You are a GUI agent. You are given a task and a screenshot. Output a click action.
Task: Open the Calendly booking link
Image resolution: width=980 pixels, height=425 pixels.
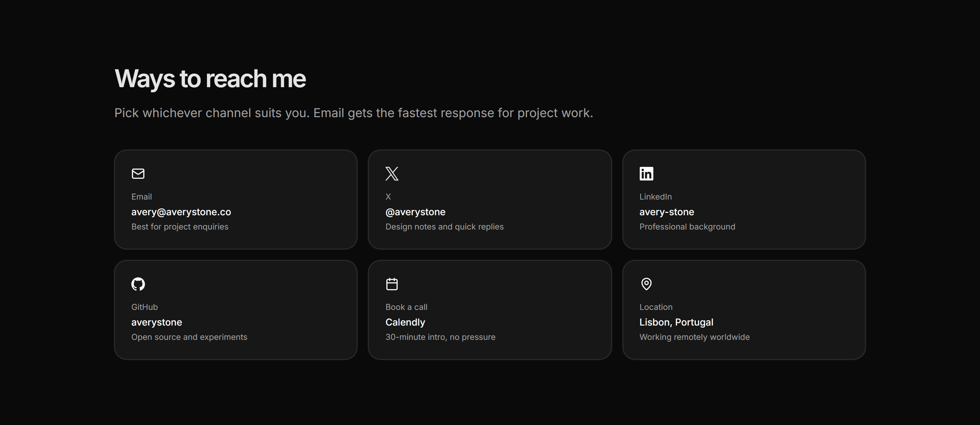tap(405, 322)
